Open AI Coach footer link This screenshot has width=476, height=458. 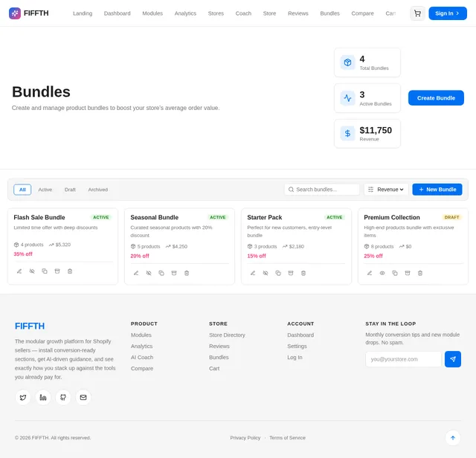coord(142,357)
